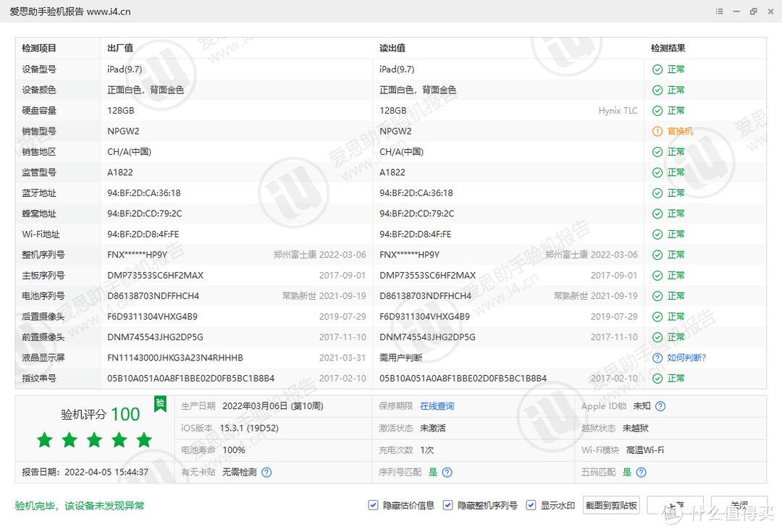Image resolution: width=782 pixels, height=532 pixels.
Task: Click the orange warning icon beside 官换机
Action: 658,131
